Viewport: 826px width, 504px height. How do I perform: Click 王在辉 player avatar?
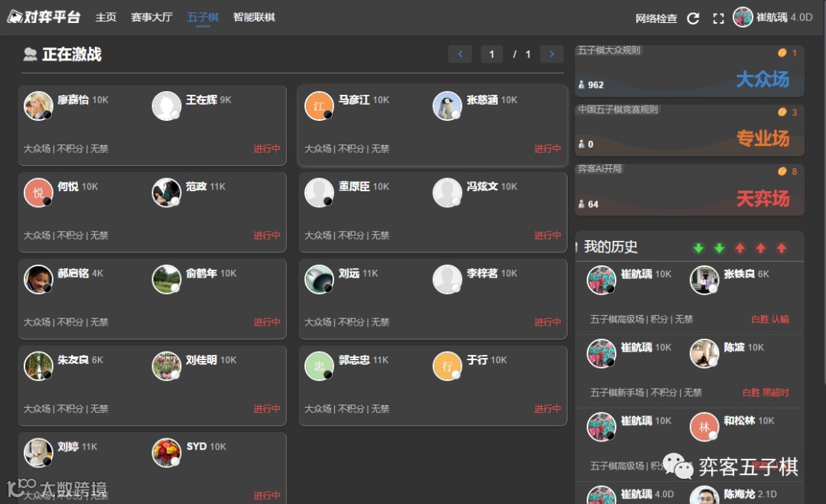tap(167, 106)
